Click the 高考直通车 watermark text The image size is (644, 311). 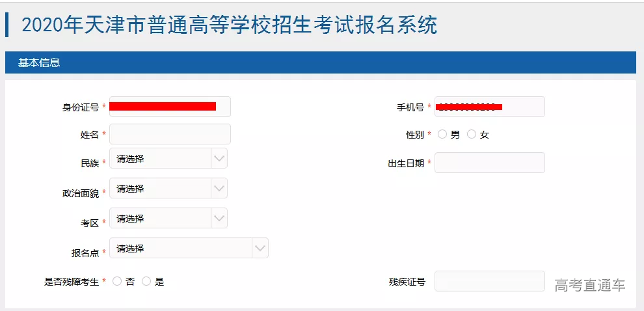tap(589, 285)
